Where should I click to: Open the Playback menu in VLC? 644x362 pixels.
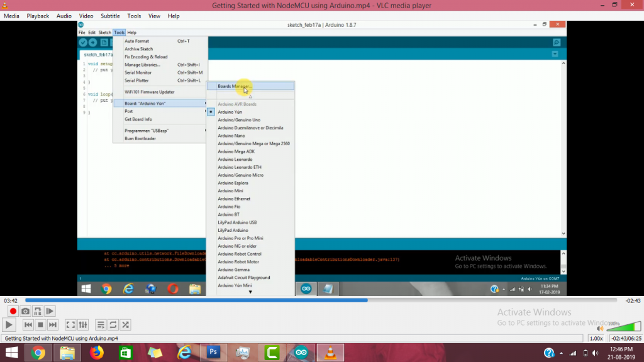point(38,16)
